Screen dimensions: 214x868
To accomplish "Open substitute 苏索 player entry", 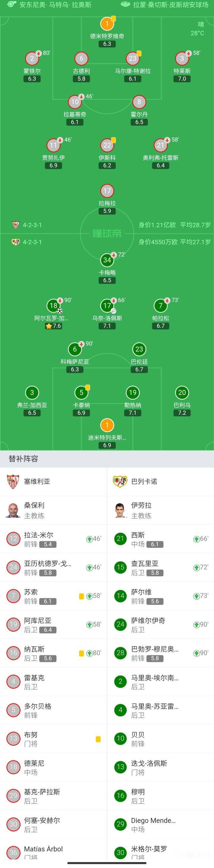I will [53, 596].
